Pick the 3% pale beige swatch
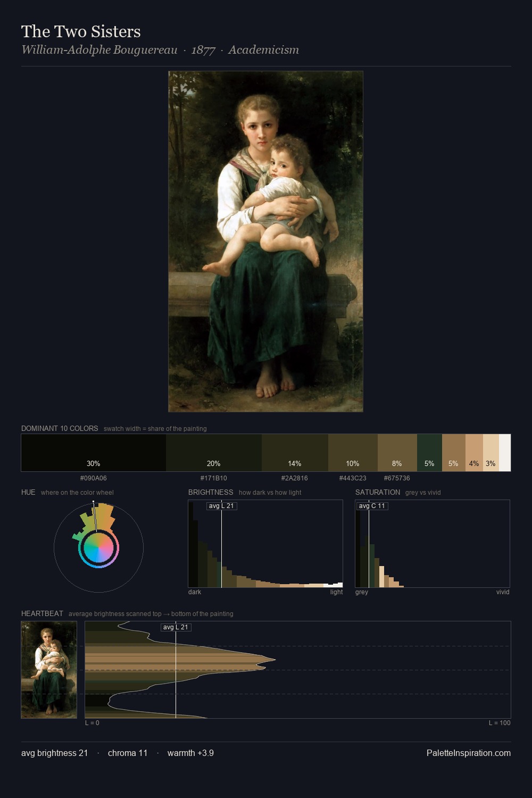 [x=491, y=453]
